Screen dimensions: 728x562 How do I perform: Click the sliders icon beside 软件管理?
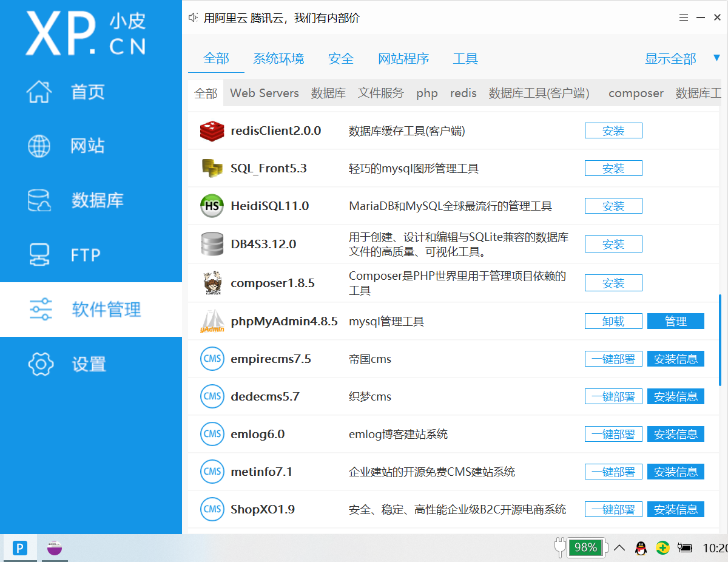(x=41, y=310)
